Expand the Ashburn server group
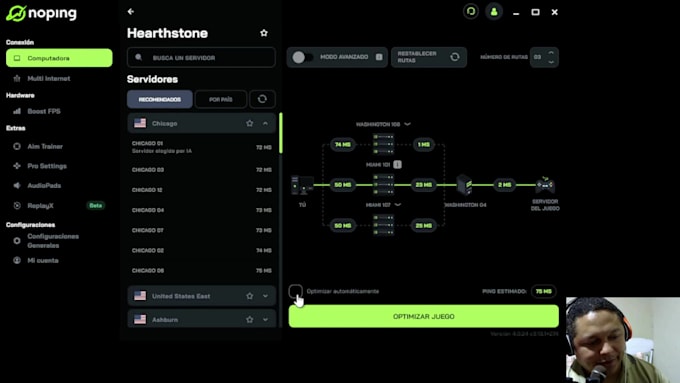Screen dimensions: 680x383 point(265,319)
